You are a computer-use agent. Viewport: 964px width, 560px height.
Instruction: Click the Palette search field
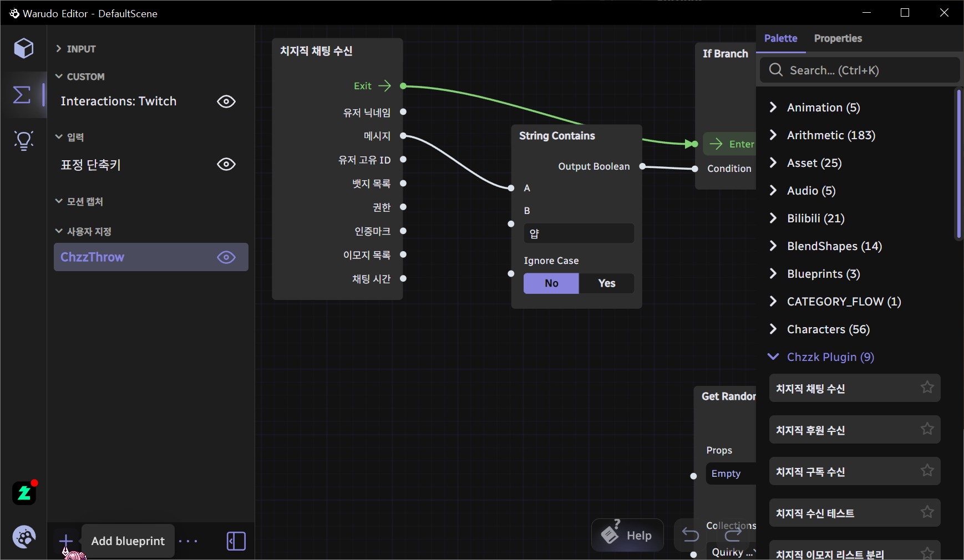click(x=860, y=70)
